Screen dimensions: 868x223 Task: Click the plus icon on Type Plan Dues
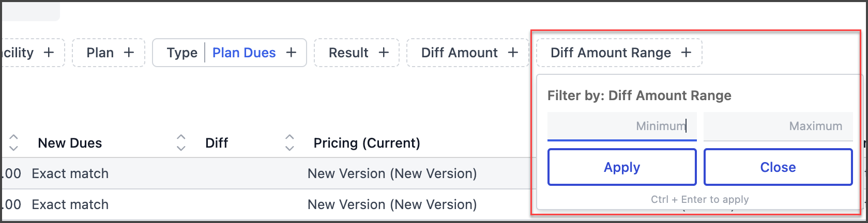click(x=291, y=53)
